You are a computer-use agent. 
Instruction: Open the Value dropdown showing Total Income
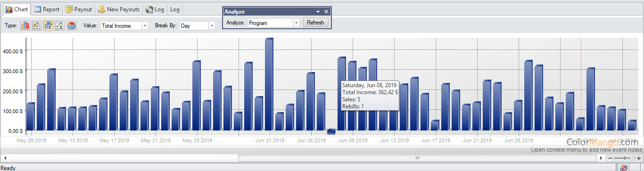(124, 26)
